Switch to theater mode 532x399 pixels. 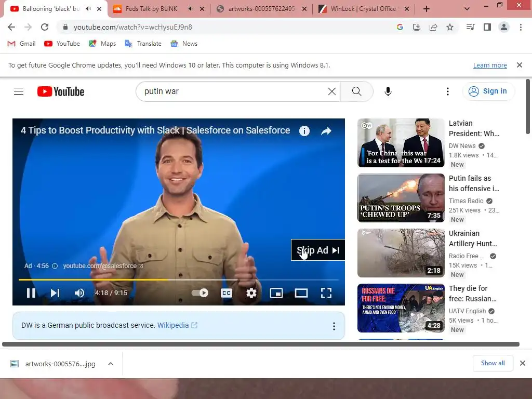coord(301,293)
